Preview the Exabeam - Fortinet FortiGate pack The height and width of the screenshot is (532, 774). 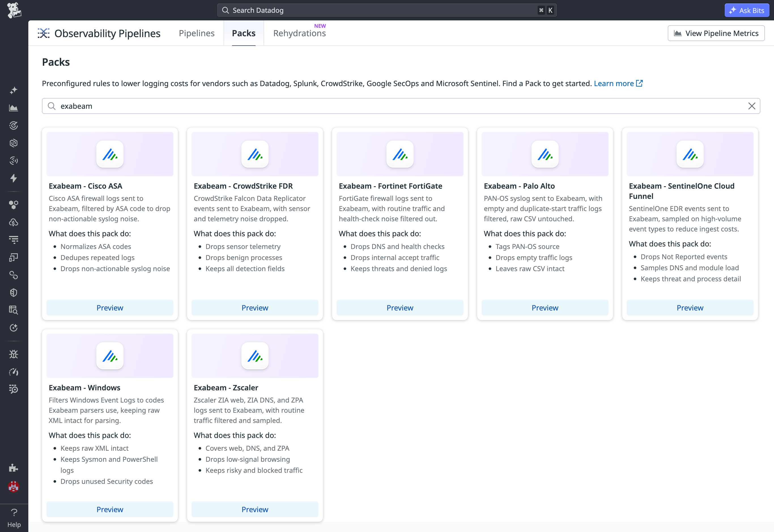[x=400, y=308]
